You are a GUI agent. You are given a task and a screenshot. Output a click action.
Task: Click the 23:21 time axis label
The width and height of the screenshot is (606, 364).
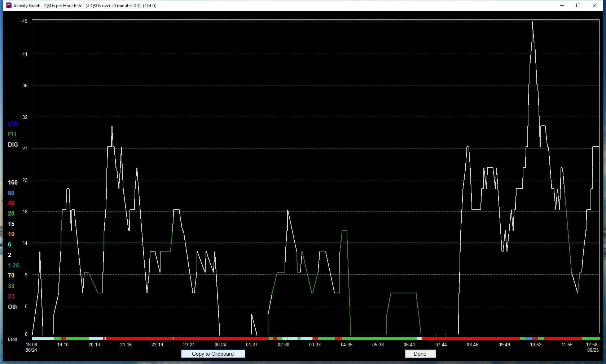(189, 345)
